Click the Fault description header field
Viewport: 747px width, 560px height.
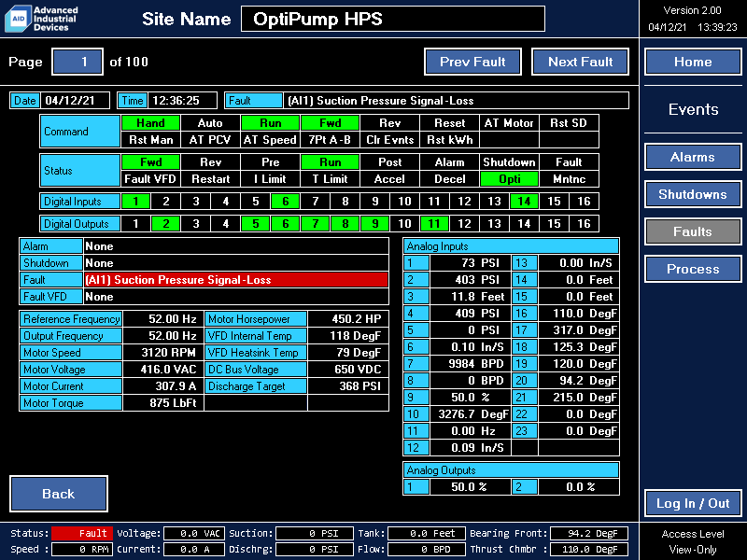[x=456, y=101]
